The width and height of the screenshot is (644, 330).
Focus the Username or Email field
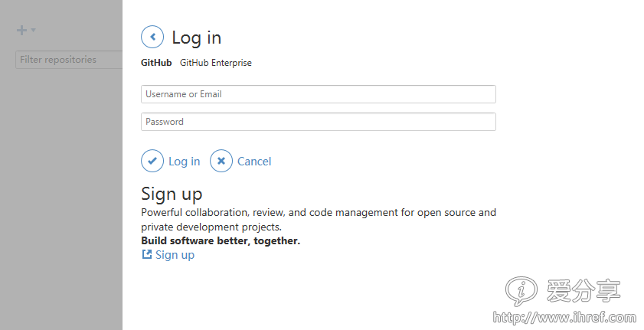[x=319, y=94]
